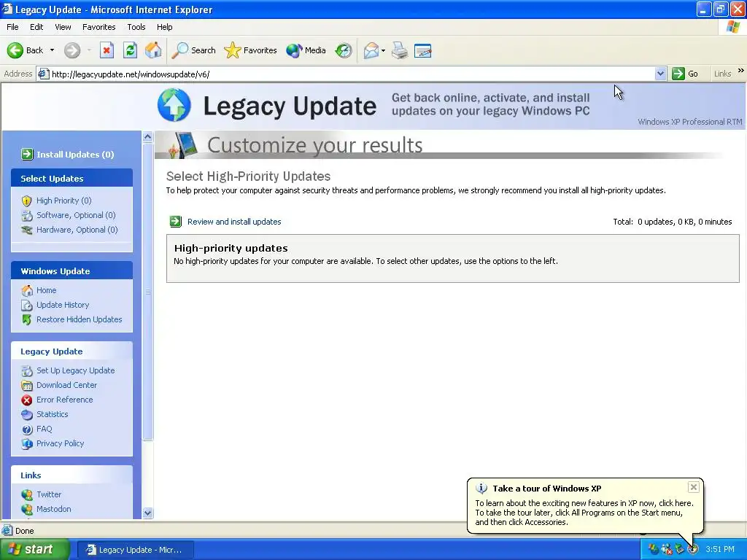Click the Stop loading icon

pos(107,50)
